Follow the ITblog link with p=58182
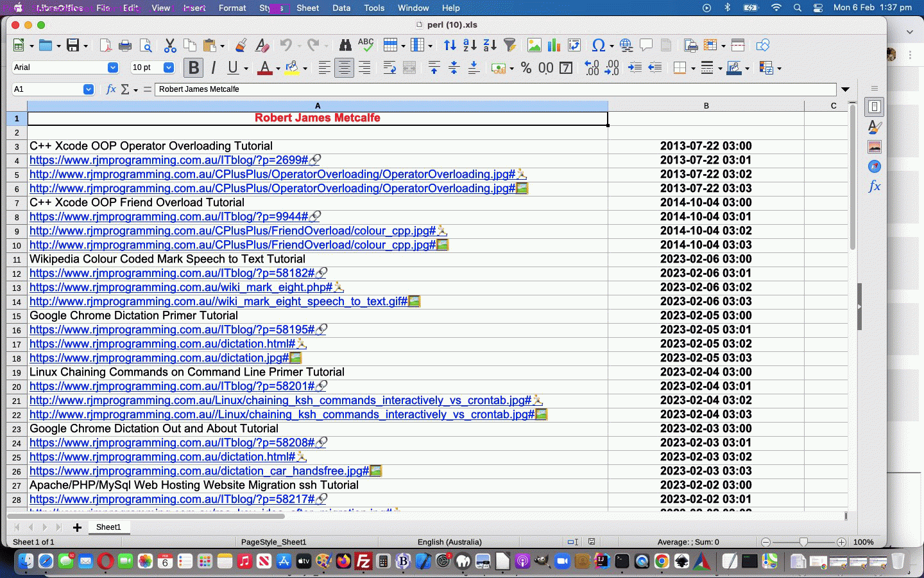Screen dimensions: 924x578 tap(167, 274)
